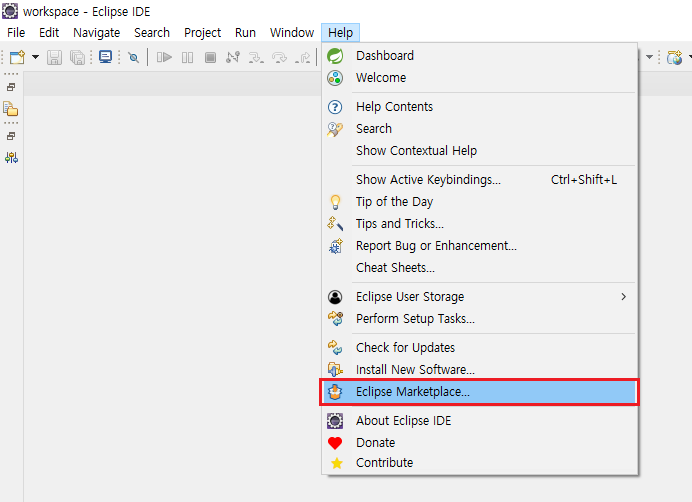692x502 pixels.
Task: Open the Navigate menu
Action: coord(97,33)
